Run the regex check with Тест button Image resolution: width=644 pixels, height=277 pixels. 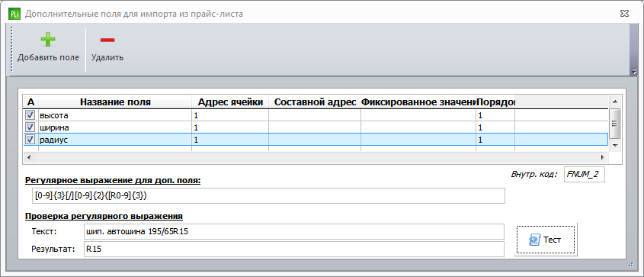(546, 240)
